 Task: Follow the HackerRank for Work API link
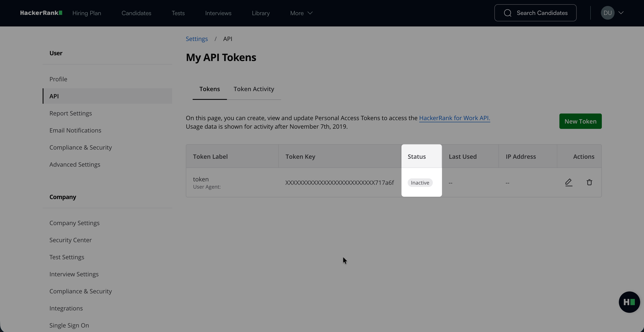point(455,118)
